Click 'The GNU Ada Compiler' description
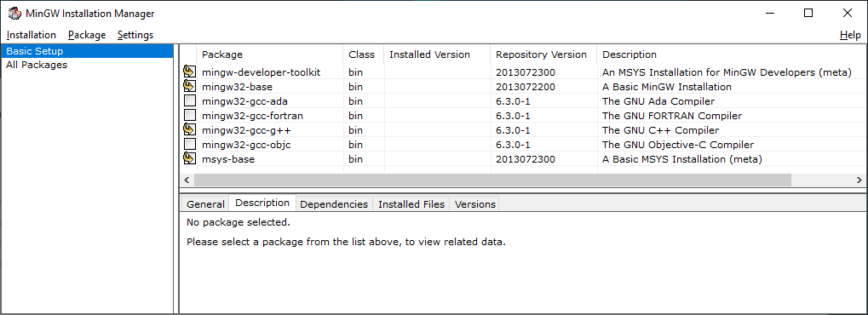 point(658,101)
